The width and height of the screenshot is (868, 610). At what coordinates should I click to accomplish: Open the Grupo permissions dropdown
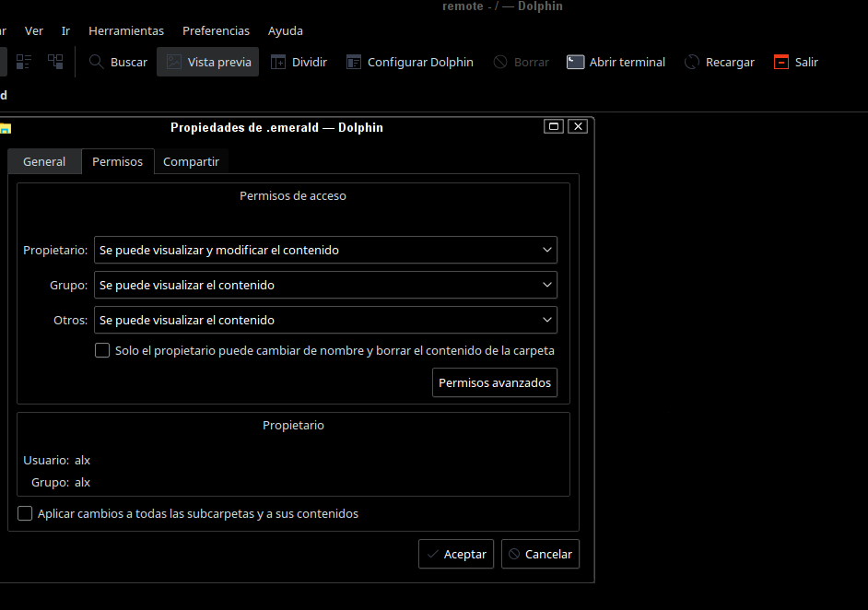[325, 285]
